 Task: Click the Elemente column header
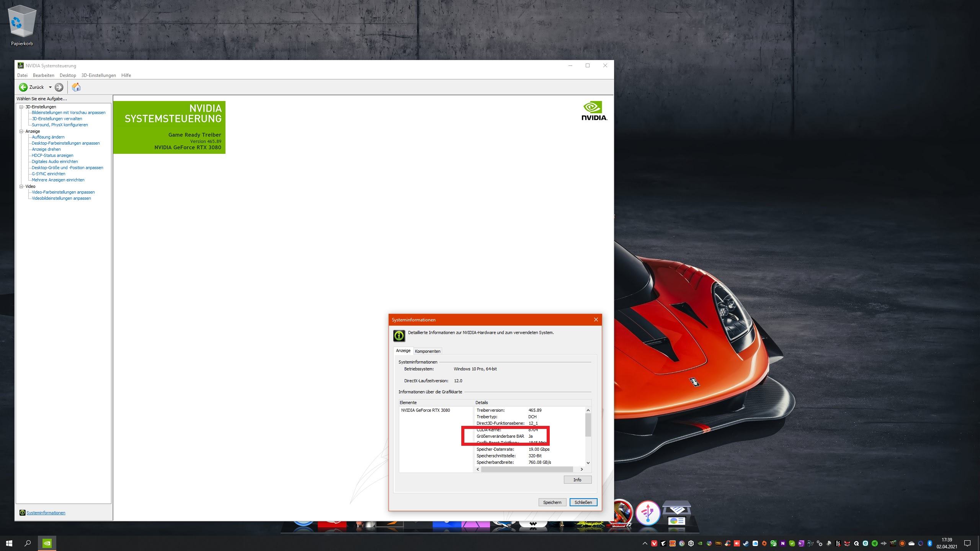pyautogui.click(x=436, y=403)
